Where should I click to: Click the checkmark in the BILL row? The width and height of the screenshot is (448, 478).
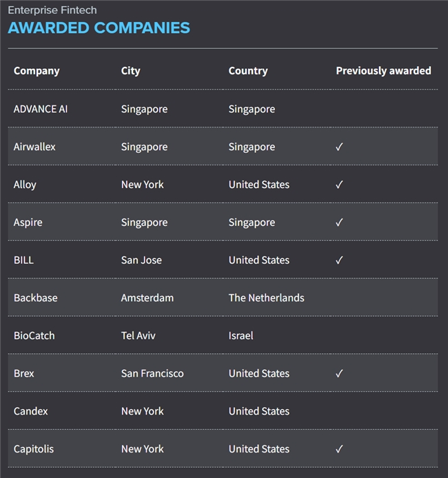point(339,260)
